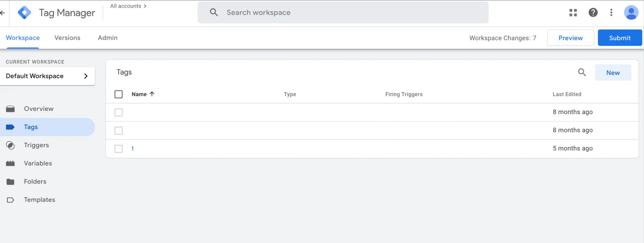This screenshot has height=243, width=644.
Task: Switch to the Versions tab
Action: [x=67, y=38]
